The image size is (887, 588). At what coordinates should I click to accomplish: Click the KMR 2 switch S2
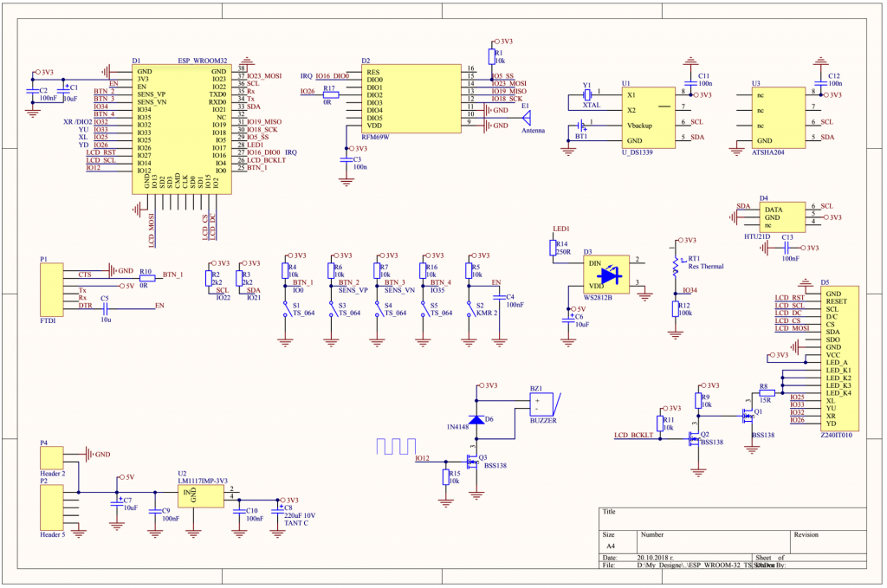click(x=470, y=309)
